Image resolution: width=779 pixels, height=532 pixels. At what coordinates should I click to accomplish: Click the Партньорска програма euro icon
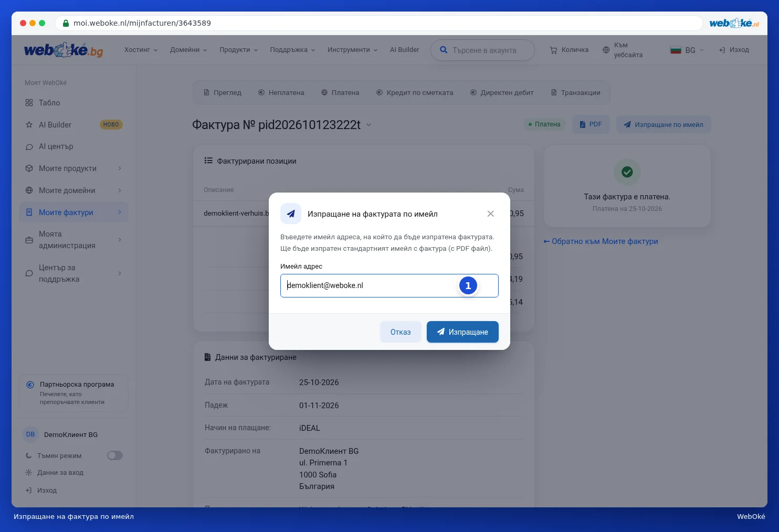30,385
